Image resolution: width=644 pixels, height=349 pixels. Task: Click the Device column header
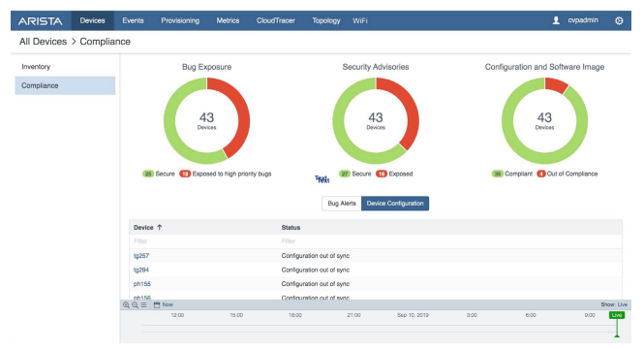[x=143, y=227]
